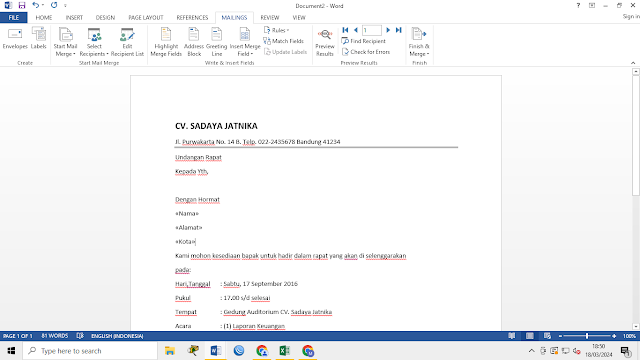The height and width of the screenshot is (360, 640).
Task: Open the Windows Start menu
Action: (x=11, y=351)
